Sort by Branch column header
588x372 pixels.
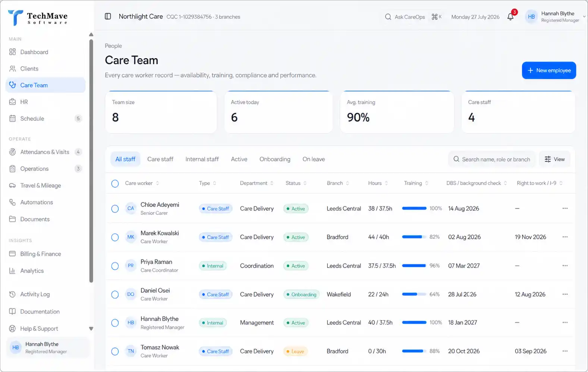(x=338, y=183)
